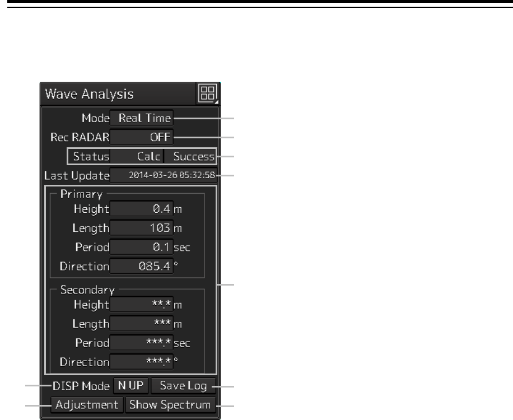Click Show Spectrum button

tap(170, 405)
